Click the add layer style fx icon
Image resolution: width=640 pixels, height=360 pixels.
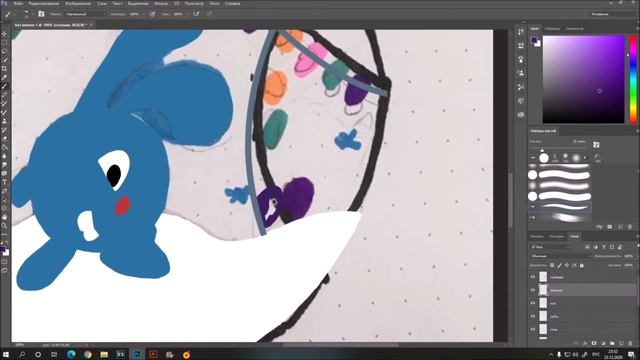(585, 343)
